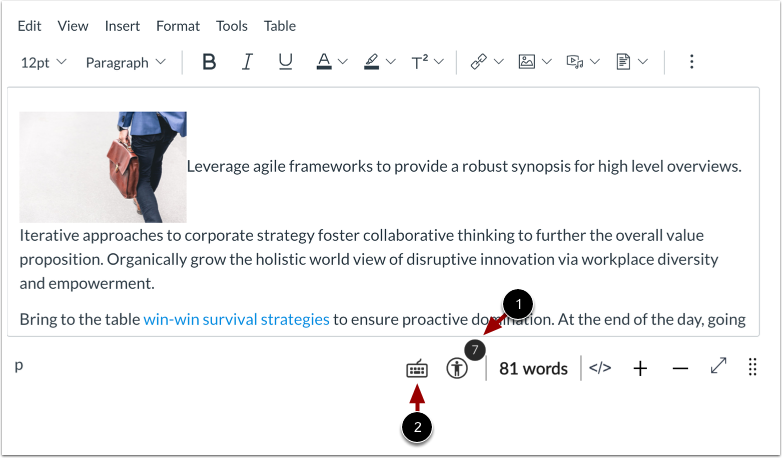Click the resize drag handle icon
Screen dimensions: 782x458
(x=753, y=368)
